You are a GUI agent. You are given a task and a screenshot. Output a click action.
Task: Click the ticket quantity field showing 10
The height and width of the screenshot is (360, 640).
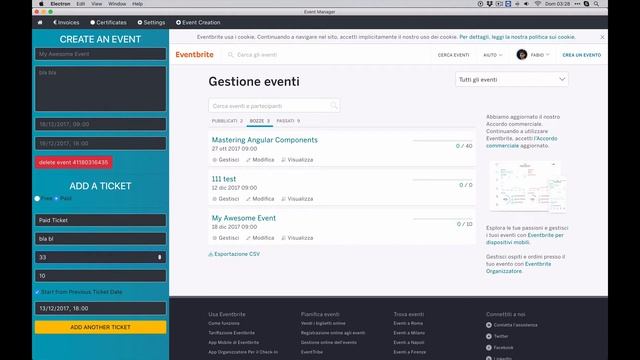click(x=100, y=276)
